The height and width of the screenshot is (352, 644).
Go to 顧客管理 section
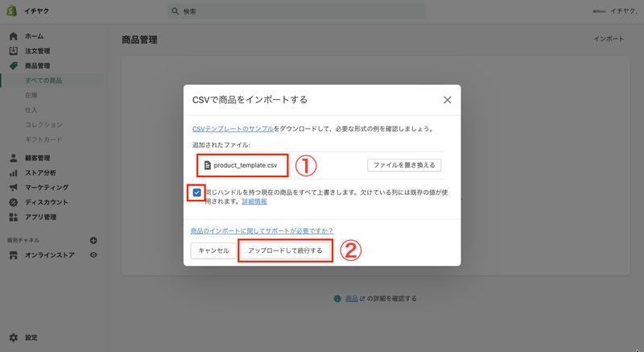[x=37, y=158]
